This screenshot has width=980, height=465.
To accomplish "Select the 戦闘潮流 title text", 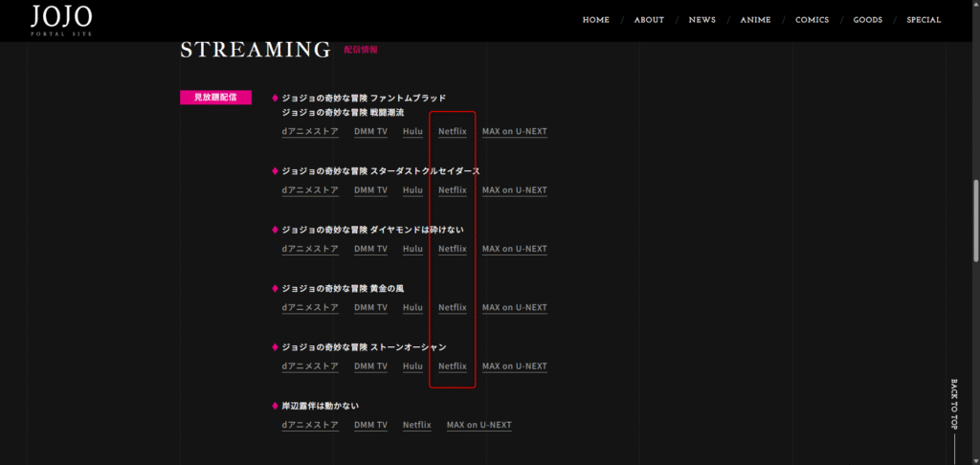I will (x=344, y=113).
